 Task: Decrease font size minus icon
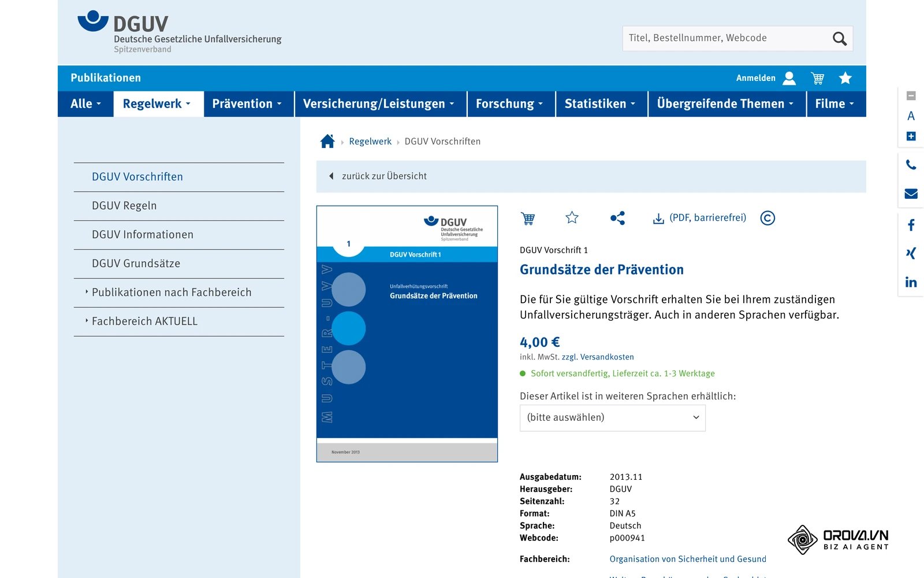(x=911, y=96)
